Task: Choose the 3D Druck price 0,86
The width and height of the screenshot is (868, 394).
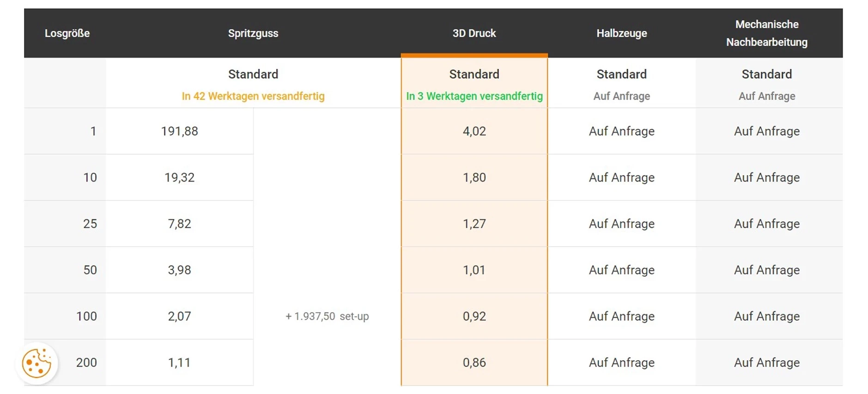Action: [x=474, y=363]
